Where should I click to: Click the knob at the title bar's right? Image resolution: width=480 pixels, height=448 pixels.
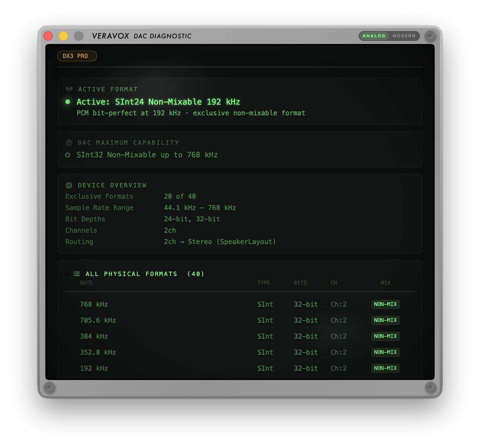pos(430,36)
